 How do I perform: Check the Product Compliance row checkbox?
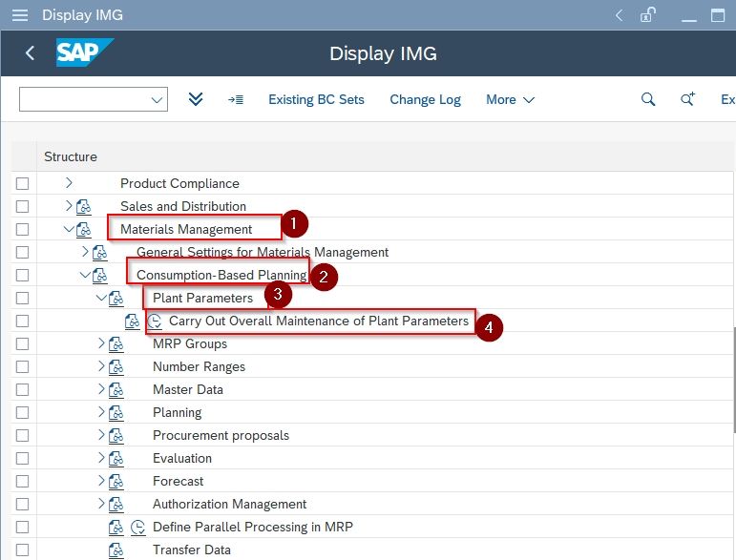pyautogui.click(x=23, y=183)
